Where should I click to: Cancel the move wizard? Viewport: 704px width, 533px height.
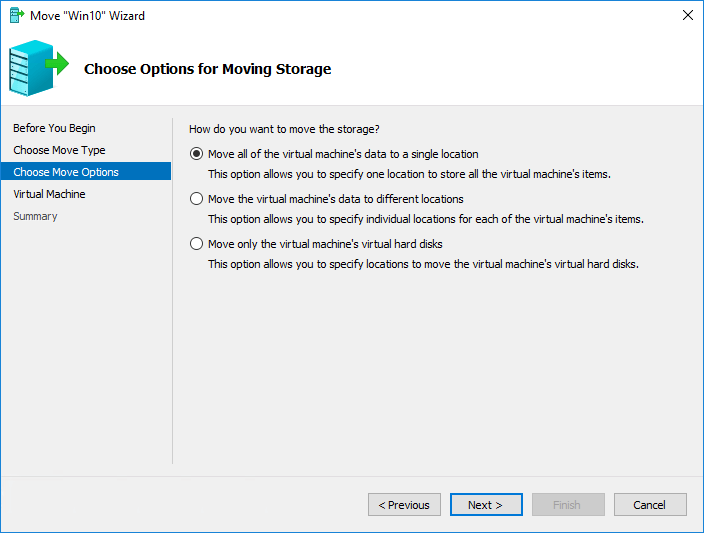650,505
